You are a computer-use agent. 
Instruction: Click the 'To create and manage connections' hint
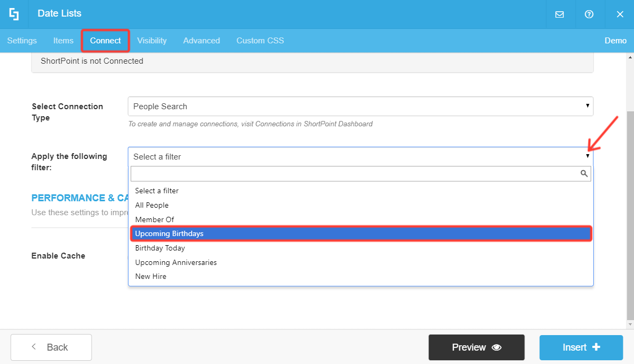pyautogui.click(x=250, y=124)
